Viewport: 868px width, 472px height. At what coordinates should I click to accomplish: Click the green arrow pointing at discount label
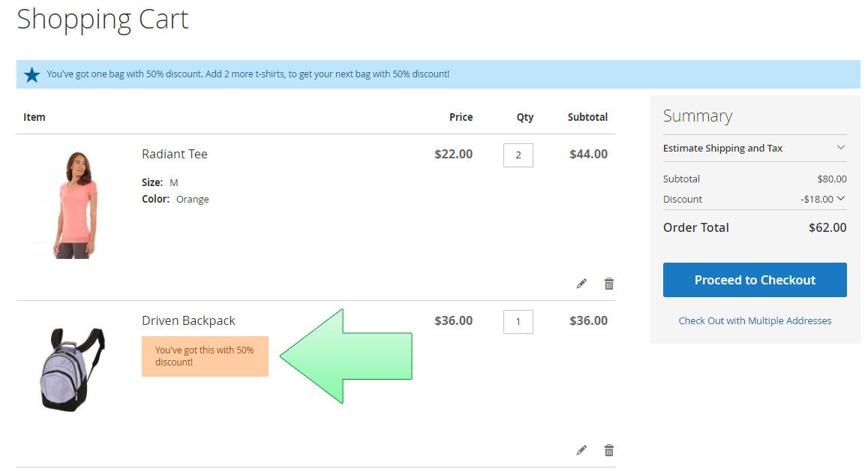pyautogui.click(x=346, y=356)
